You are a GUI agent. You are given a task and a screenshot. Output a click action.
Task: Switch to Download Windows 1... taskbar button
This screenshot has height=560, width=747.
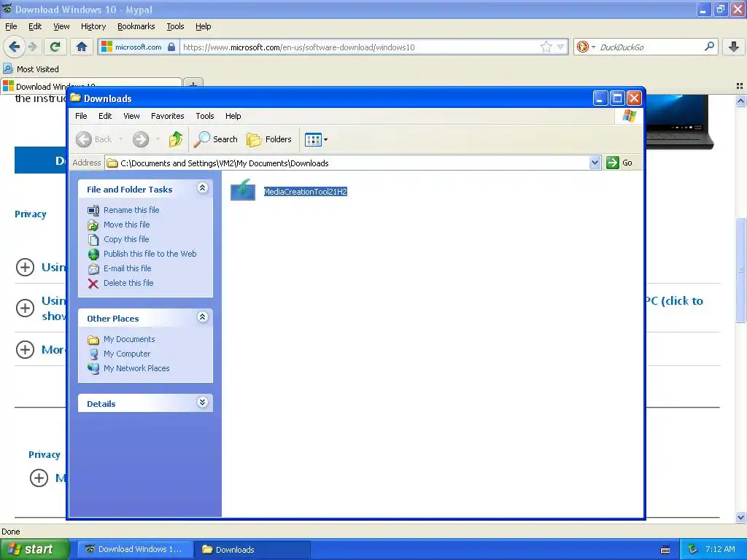click(134, 549)
